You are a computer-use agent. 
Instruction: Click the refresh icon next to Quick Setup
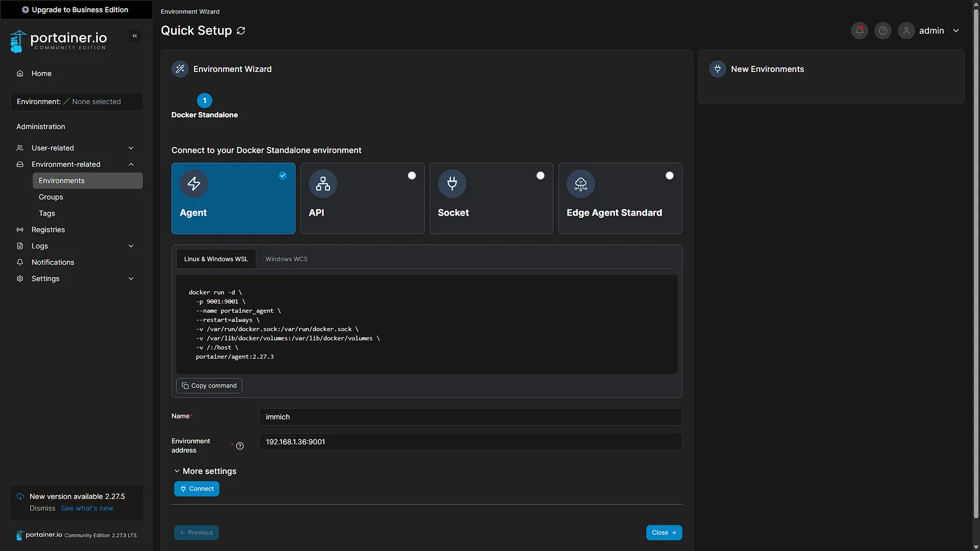coord(241,31)
